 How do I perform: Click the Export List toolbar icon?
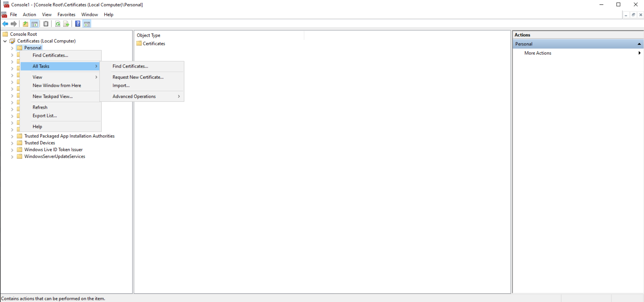(66, 24)
